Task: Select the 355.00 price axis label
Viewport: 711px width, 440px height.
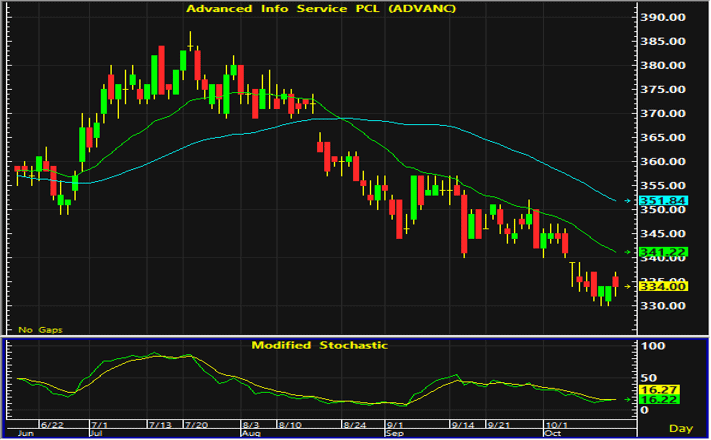Action: point(662,186)
